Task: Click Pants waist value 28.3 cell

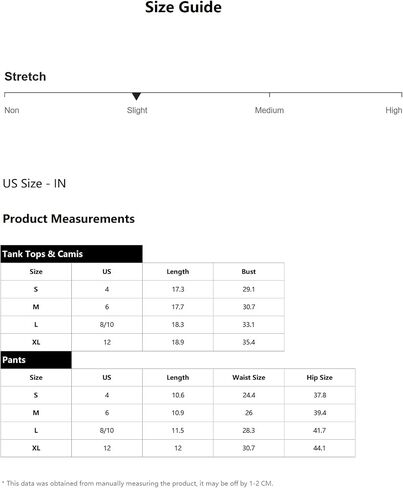Action: (x=249, y=431)
